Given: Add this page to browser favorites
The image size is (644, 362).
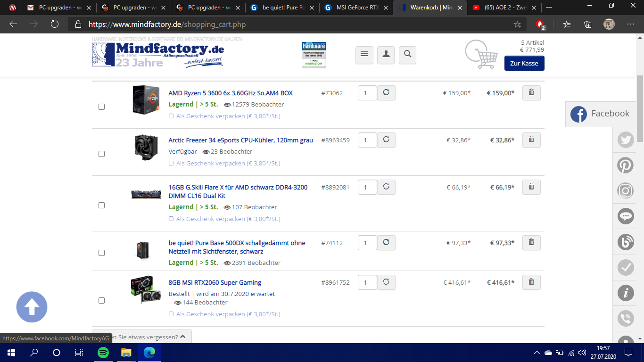Looking at the screenshot, I should [517, 25].
